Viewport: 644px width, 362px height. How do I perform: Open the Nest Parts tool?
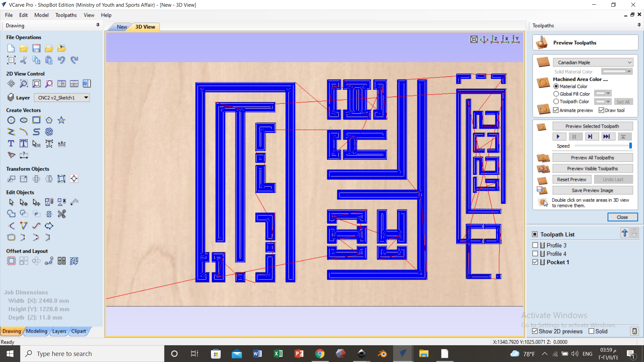pos(74,261)
